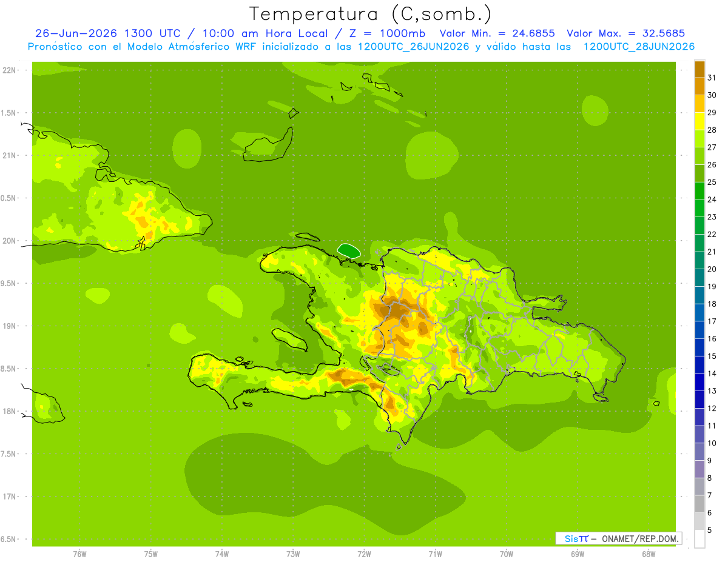Click the legend value '5'
The height and width of the screenshot is (562, 728).
pyautogui.click(x=709, y=530)
